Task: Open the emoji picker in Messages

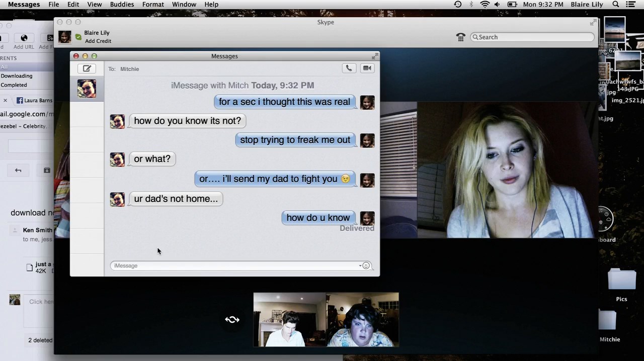Action: (366, 265)
